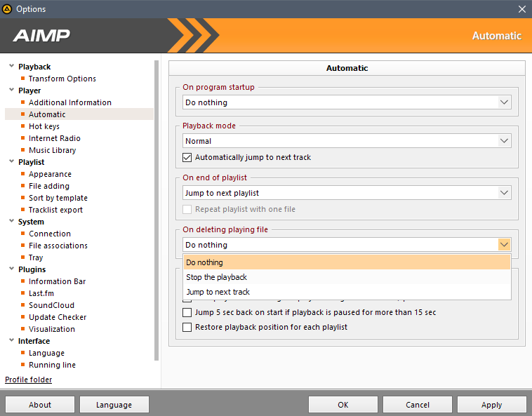Open Sort by template settings
532x416 pixels.
pos(58,198)
